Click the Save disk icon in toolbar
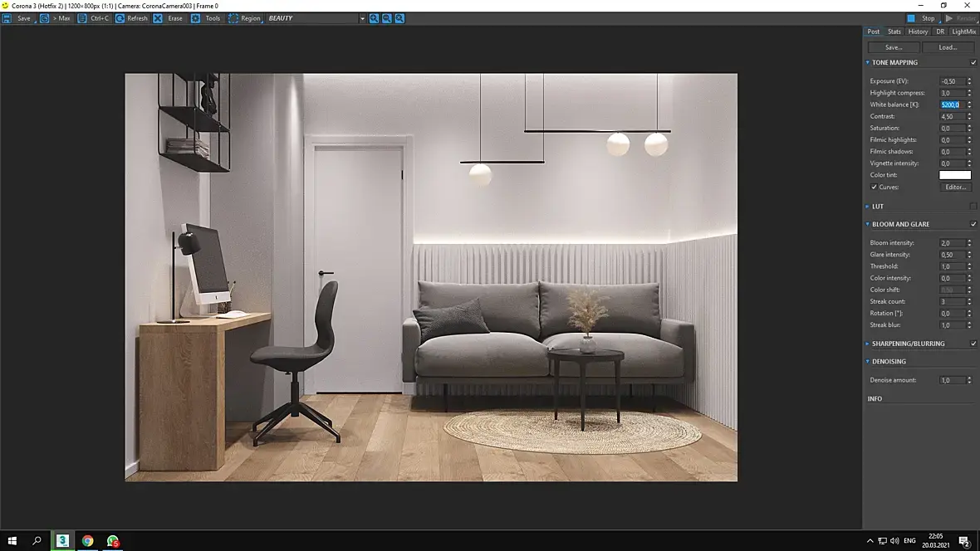The height and width of the screenshot is (551, 980). 7,18
